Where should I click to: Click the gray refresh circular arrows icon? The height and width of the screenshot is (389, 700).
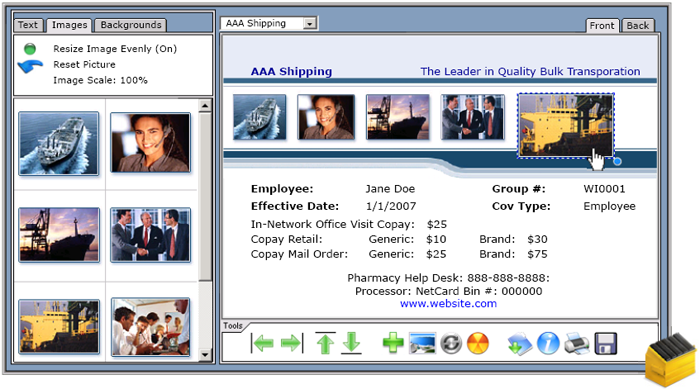click(451, 343)
